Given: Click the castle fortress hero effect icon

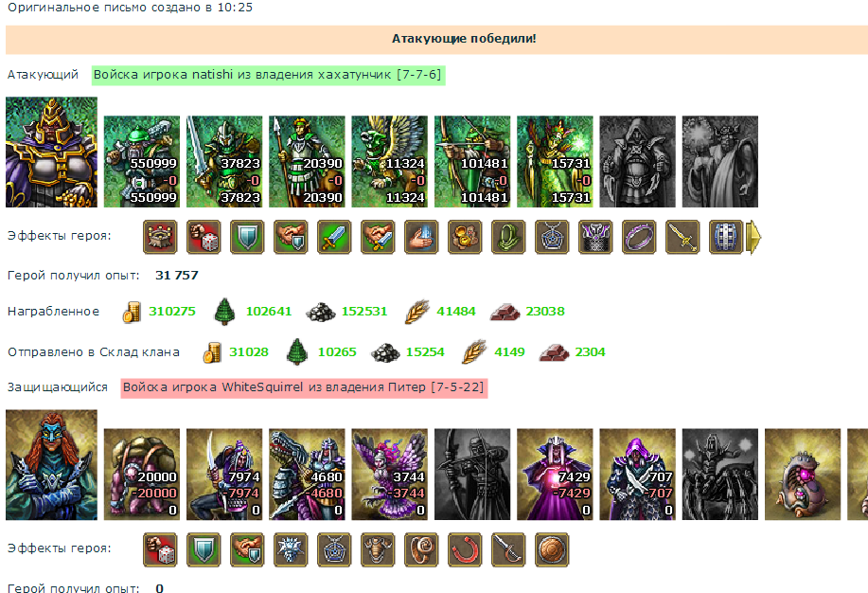Looking at the screenshot, I should [160, 237].
